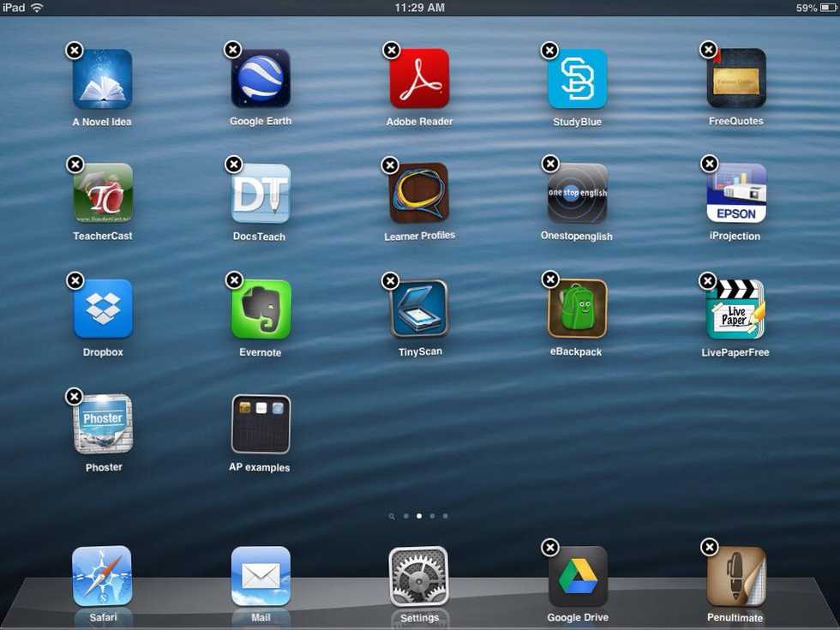Open Safari from the dock
Image resolution: width=840 pixels, height=630 pixels.
pyautogui.click(x=102, y=576)
